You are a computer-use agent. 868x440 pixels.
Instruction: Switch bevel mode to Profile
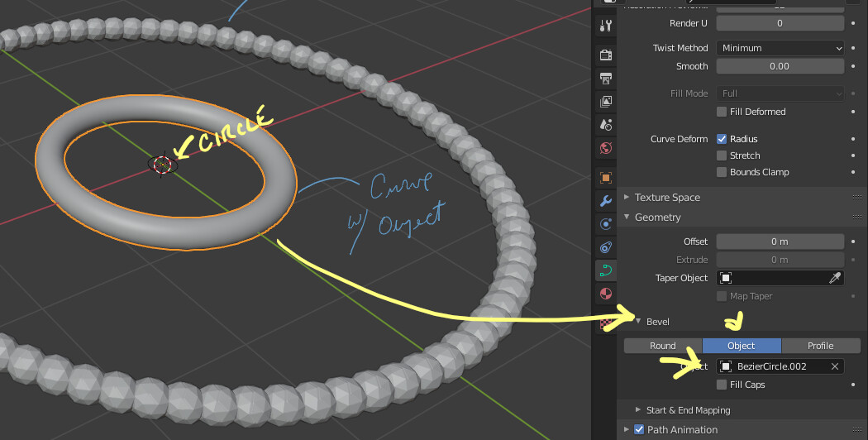coord(820,346)
